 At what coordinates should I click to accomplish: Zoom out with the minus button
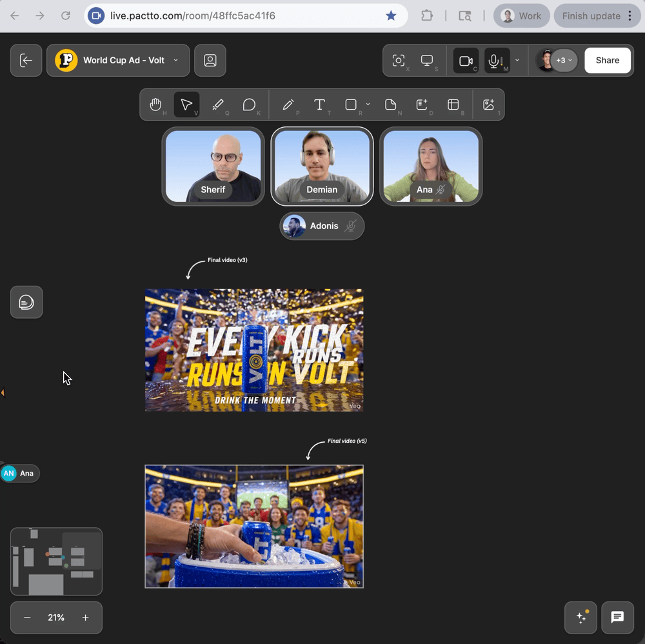[27, 618]
